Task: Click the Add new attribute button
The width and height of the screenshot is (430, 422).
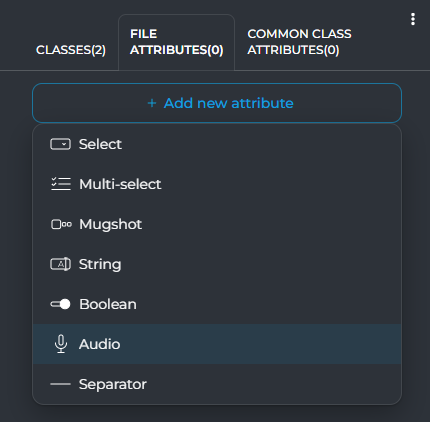Action: click(x=217, y=103)
